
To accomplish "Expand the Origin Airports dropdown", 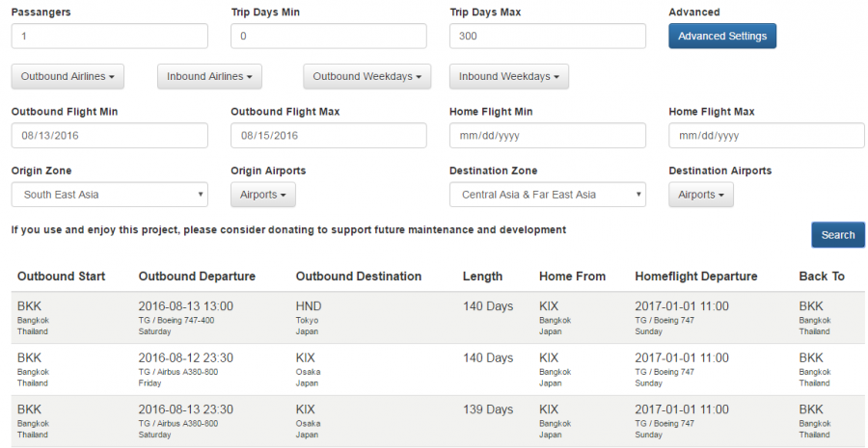I will coord(263,195).
